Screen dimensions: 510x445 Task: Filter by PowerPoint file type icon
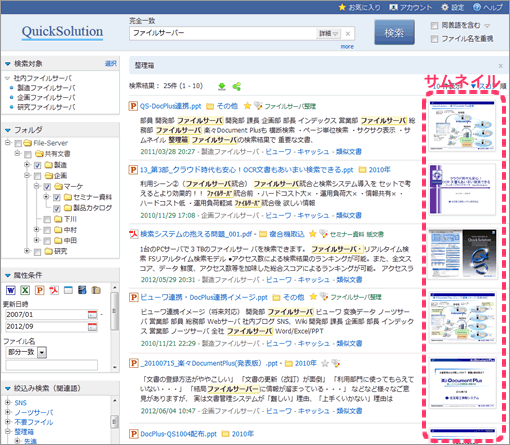pos(40,290)
